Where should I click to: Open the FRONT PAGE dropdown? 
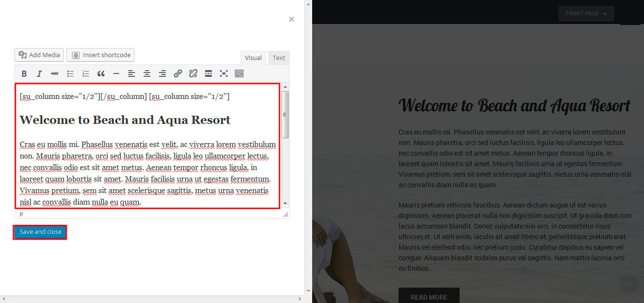tap(586, 13)
